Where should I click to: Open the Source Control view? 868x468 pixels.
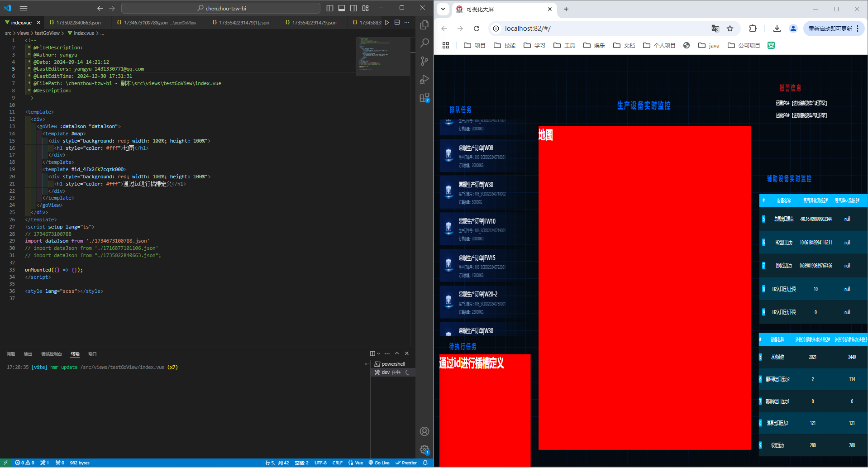[x=424, y=61]
